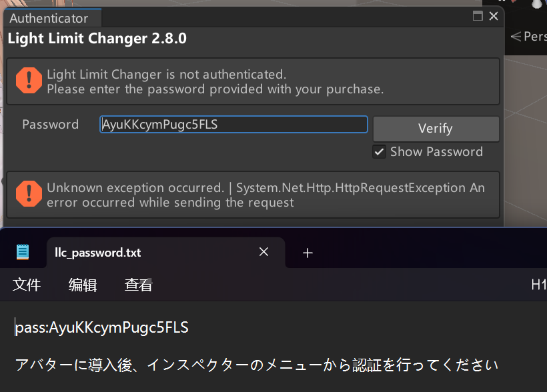Open the 查看 menu in Notepad

[x=139, y=285]
